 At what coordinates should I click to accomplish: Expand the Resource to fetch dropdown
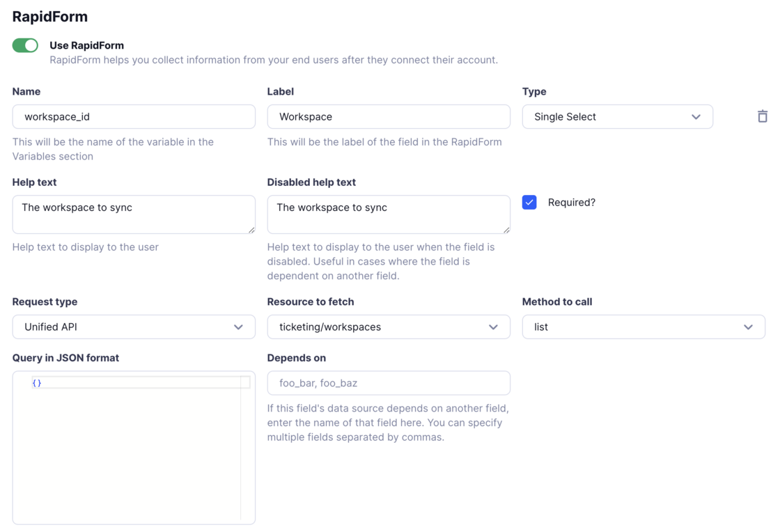(389, 327)
